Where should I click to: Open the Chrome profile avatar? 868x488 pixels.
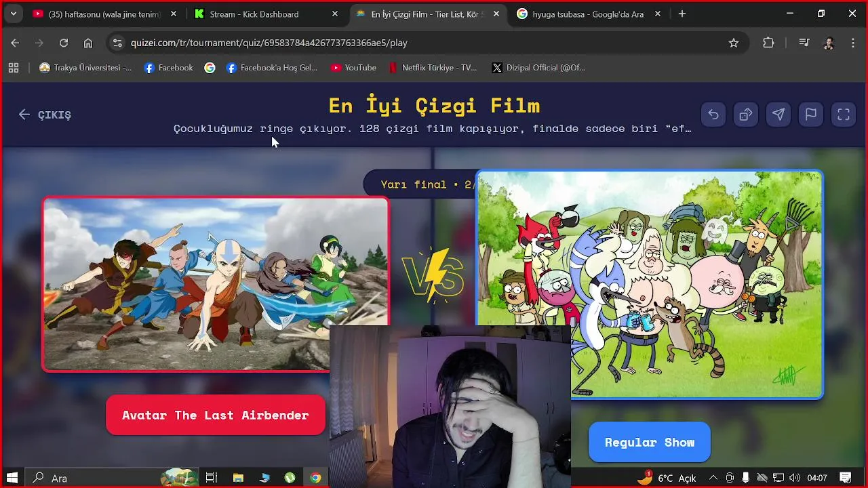[x=829, y=43]
